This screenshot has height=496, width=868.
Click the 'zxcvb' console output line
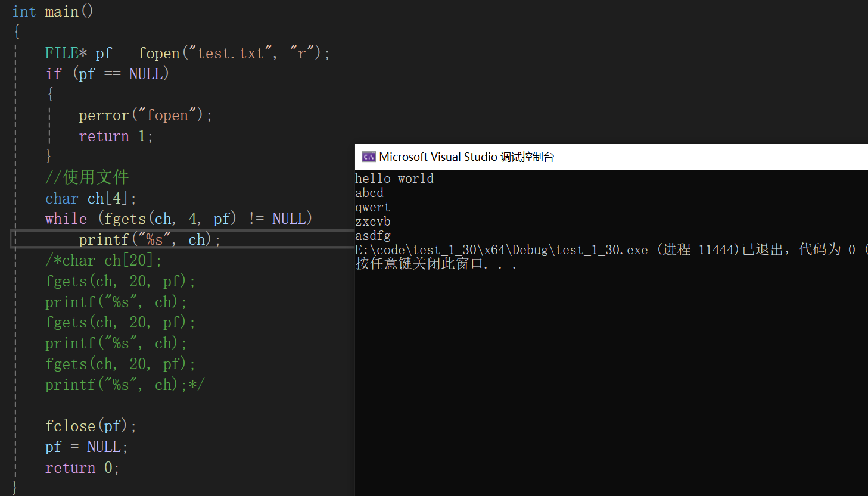373,222
